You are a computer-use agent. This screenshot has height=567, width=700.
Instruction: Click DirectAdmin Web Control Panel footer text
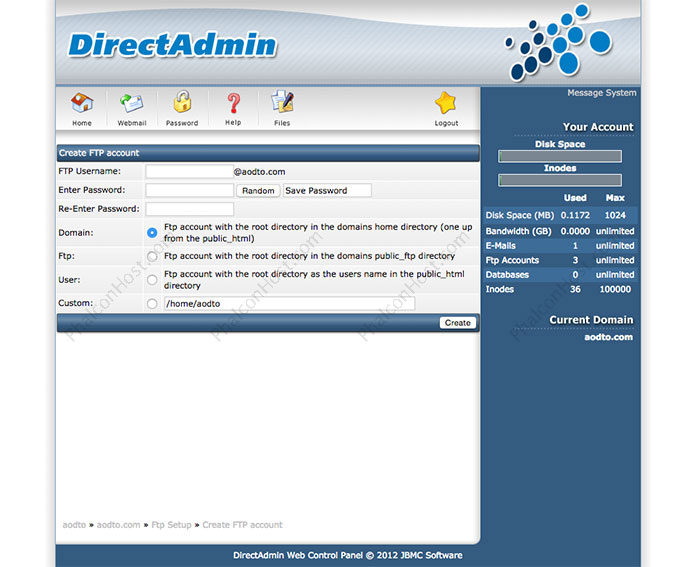348,555
